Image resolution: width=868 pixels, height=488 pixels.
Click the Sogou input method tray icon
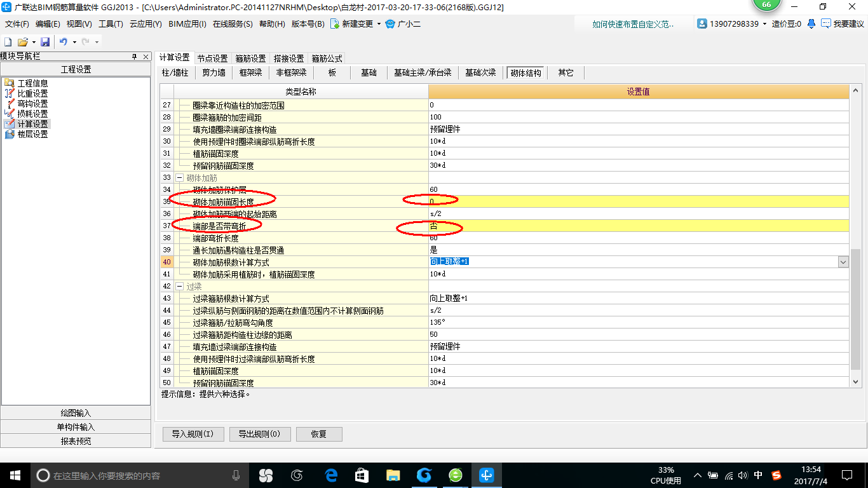pyautogui.click(x=776, y=475)
